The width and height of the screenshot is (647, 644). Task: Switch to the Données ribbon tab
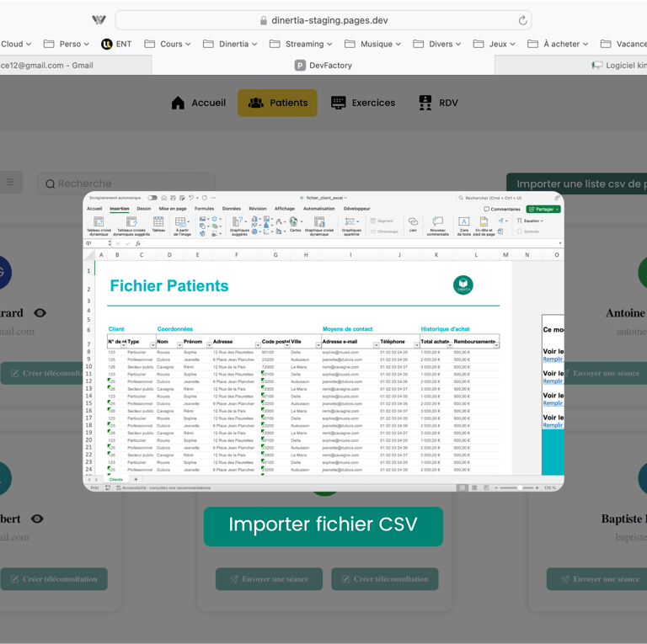coord(232,209)
